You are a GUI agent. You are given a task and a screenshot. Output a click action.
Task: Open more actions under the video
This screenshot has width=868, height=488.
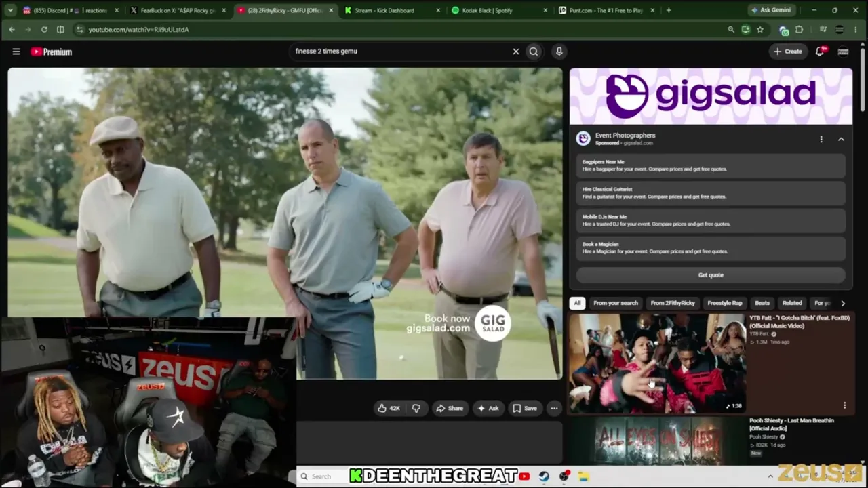click(x=554, y=408)
